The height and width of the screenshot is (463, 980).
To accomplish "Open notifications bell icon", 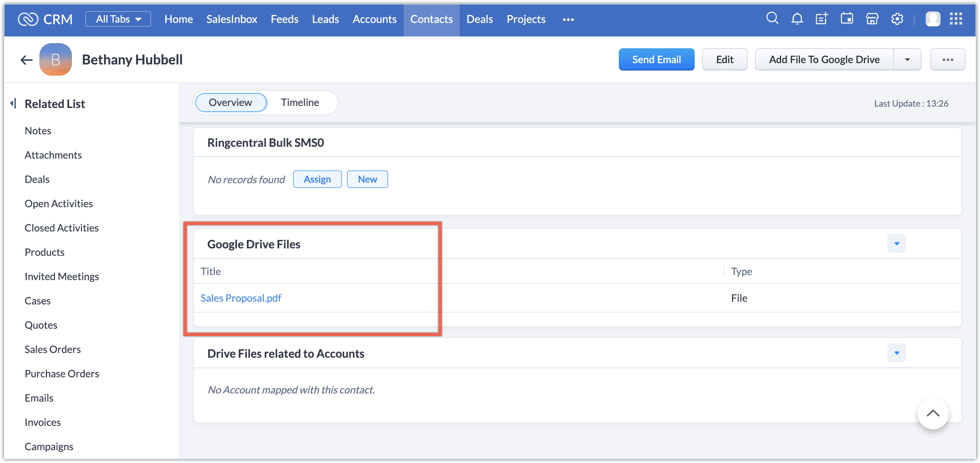I will click(797, 18).
